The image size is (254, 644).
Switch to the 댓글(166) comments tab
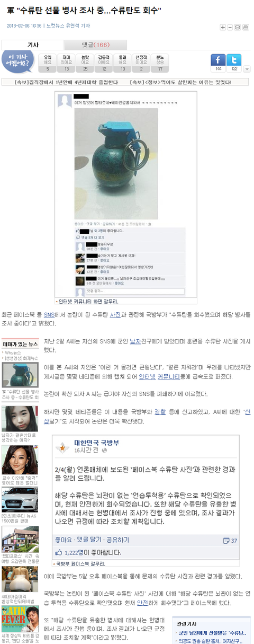coord(96,45)
